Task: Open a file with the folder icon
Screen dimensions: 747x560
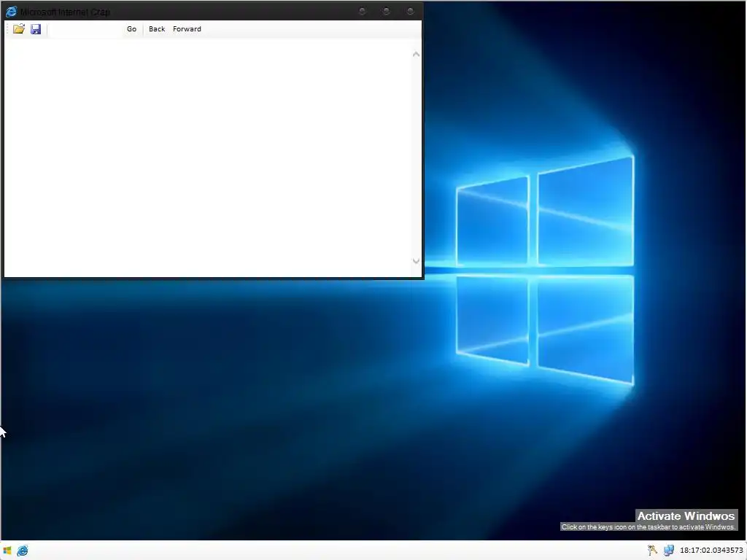Action: (18, 29)
